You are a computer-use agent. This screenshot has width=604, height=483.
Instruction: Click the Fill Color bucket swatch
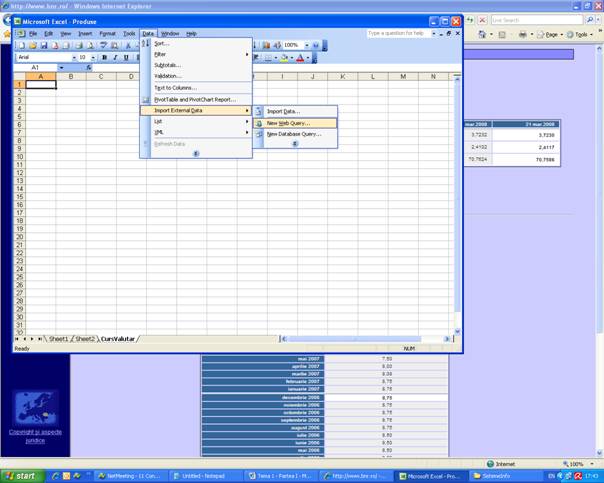click(x=284, y=58)
